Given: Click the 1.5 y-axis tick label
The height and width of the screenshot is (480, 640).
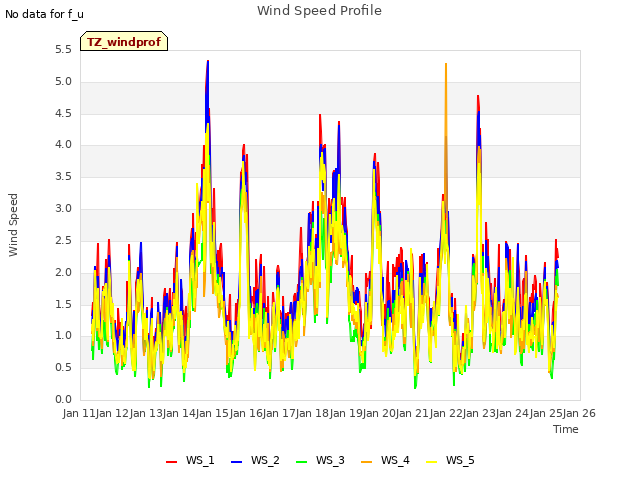Looking at the screenshot, I should coord(63,304).
